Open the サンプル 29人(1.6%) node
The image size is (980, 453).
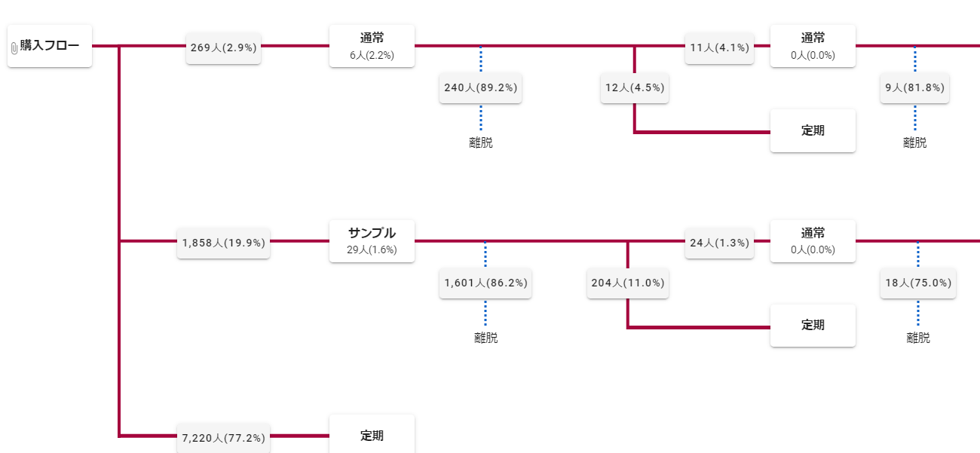[372, 241]
